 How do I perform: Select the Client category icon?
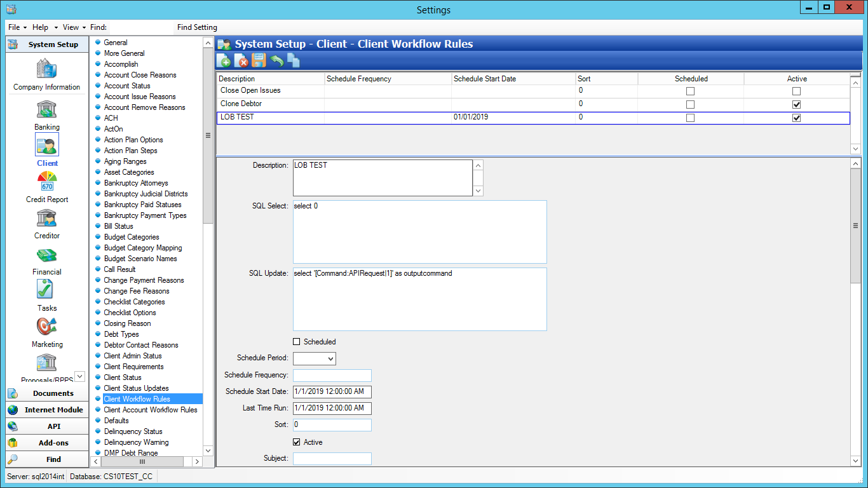pos(47,145)
